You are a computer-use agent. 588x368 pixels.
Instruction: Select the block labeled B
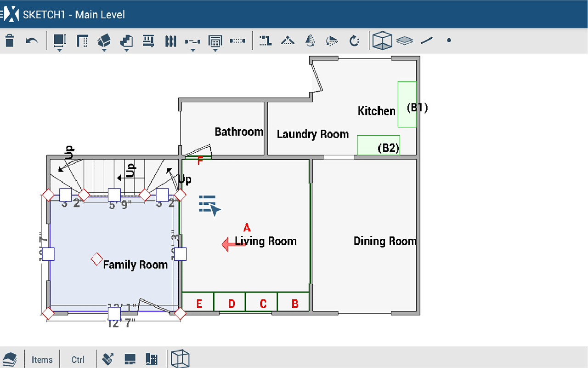click(294, 302)
